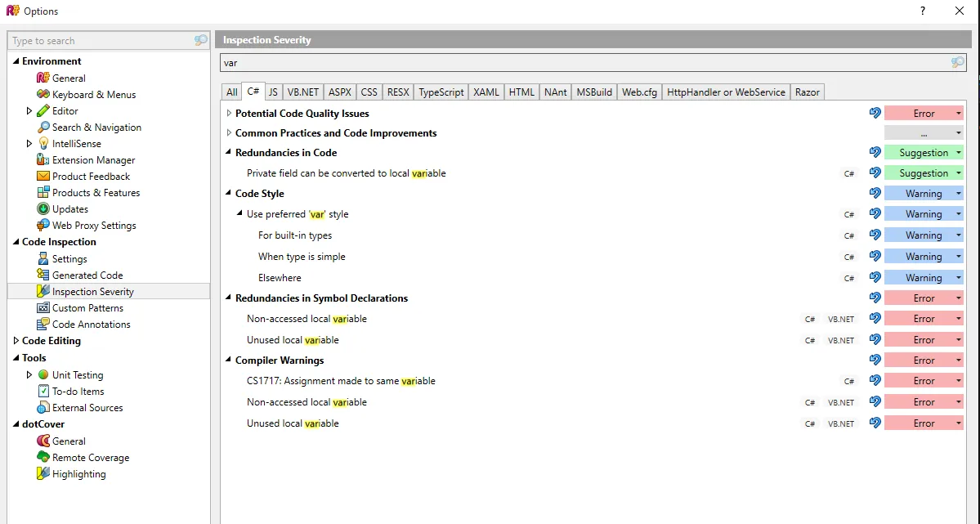980x524 pixels.
Task: Open severity dropdown for 'For built-in types'
Action: tap(924, 235)
